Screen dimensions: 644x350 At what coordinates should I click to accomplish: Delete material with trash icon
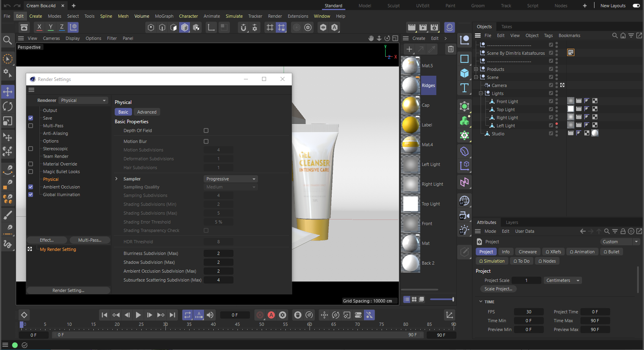tap(451, 49)
